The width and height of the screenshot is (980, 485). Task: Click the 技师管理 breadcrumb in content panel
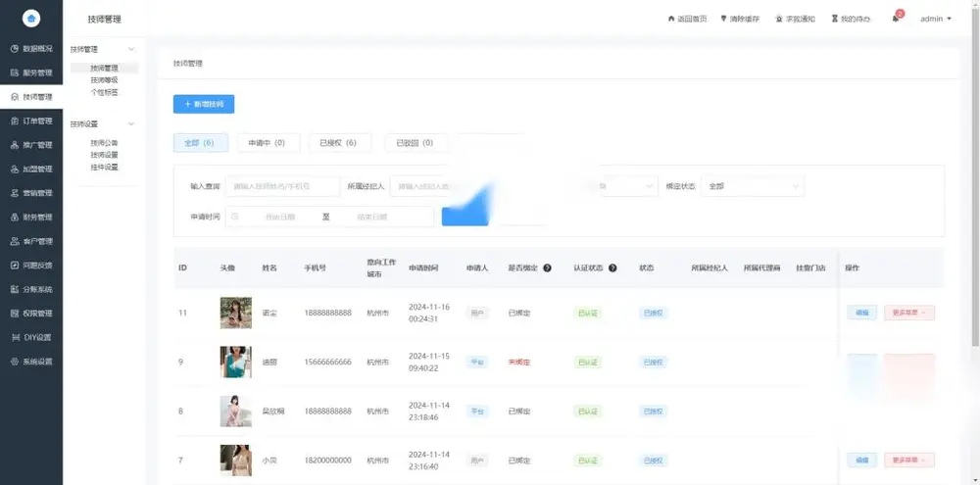tap(188, 64)
